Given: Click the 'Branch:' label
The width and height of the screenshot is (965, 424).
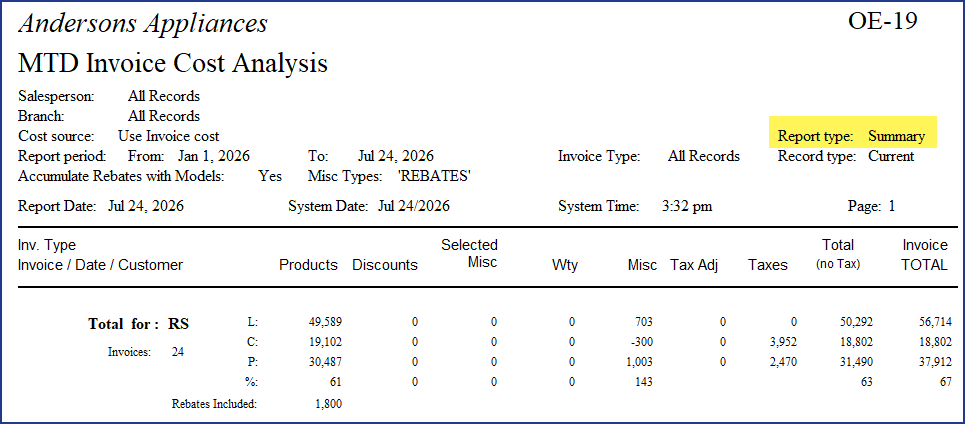Looking at the screenshot, I should pos(42,116).
